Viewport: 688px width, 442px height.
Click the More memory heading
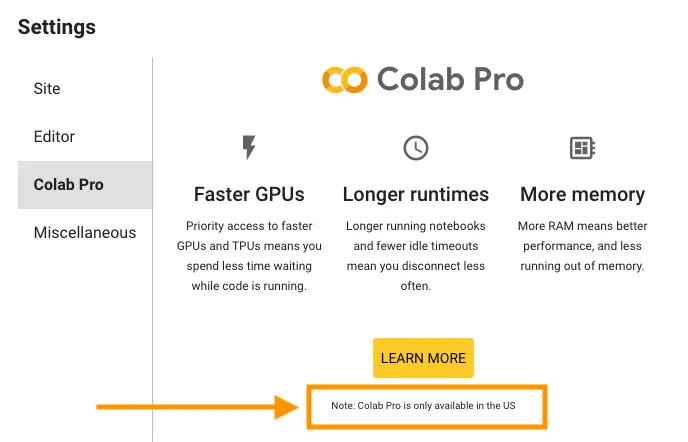tap(582, 194)
